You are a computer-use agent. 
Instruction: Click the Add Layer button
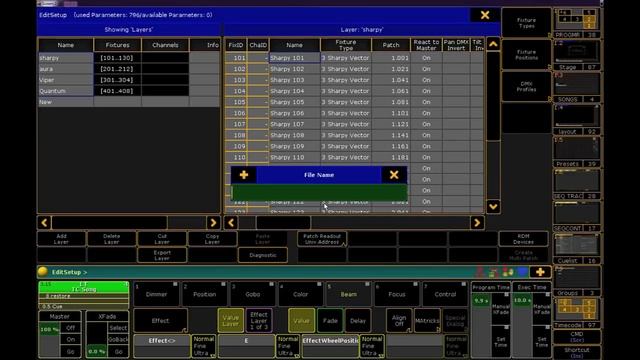(61, 239)
